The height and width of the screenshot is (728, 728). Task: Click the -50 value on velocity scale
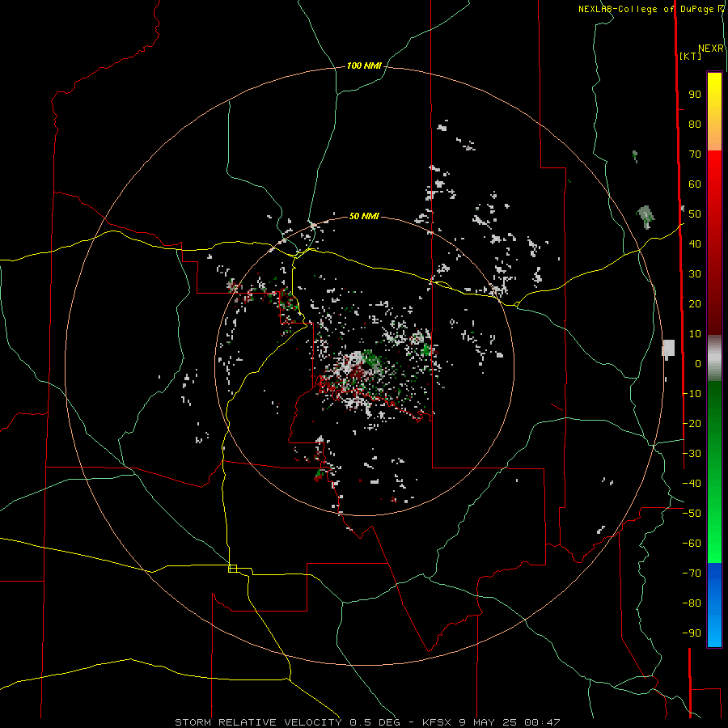coord(692,514)
